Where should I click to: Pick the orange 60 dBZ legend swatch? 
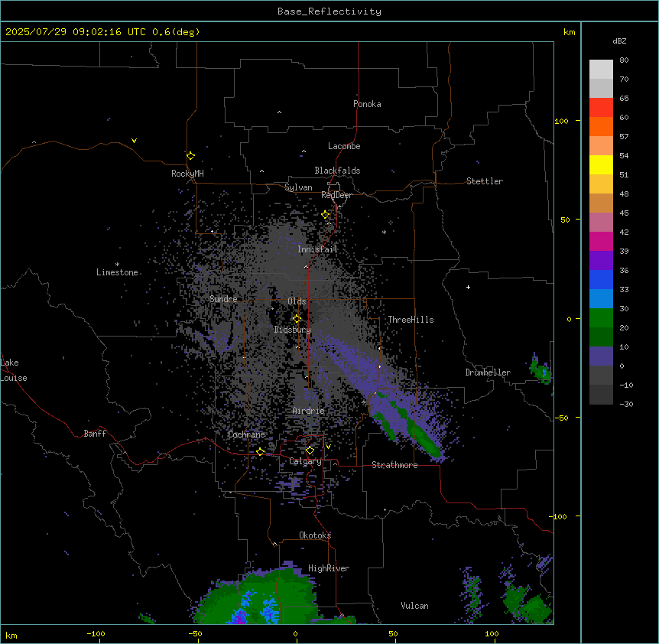pos(601,126)
